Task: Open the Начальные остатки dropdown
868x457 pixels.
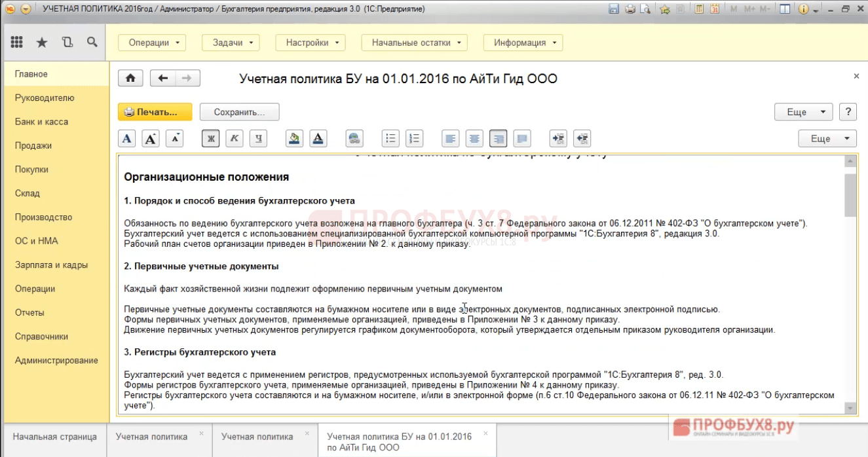Action: tap(415, 43)
